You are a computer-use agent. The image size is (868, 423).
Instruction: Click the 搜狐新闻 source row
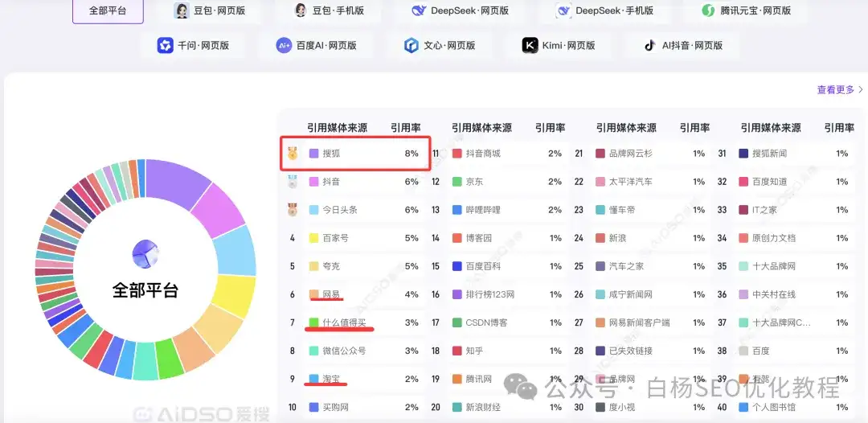(x=785, y=154)
